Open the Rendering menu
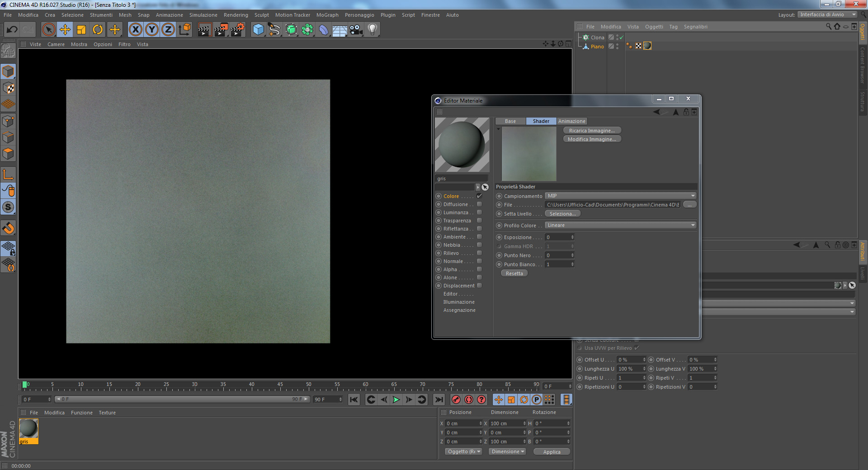Image resolution: width=868 pixels, height=470 pixels. point(236,15)
